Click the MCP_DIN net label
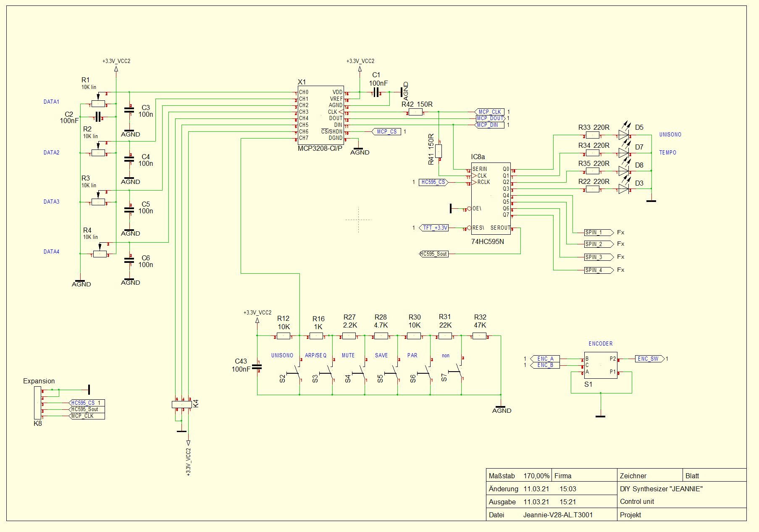 pos(490,125)
